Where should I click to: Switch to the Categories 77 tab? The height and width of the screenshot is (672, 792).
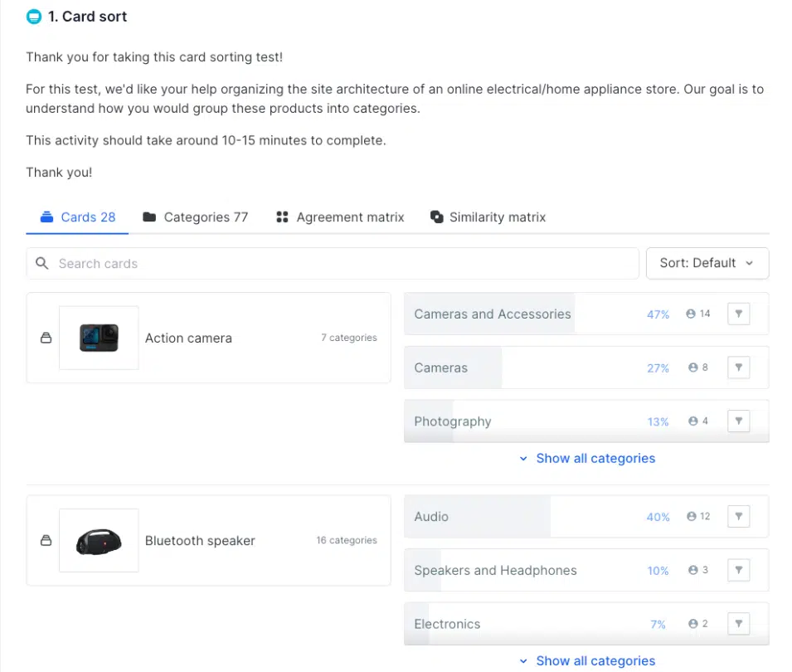pyautogui.click(x=196, y=217)
